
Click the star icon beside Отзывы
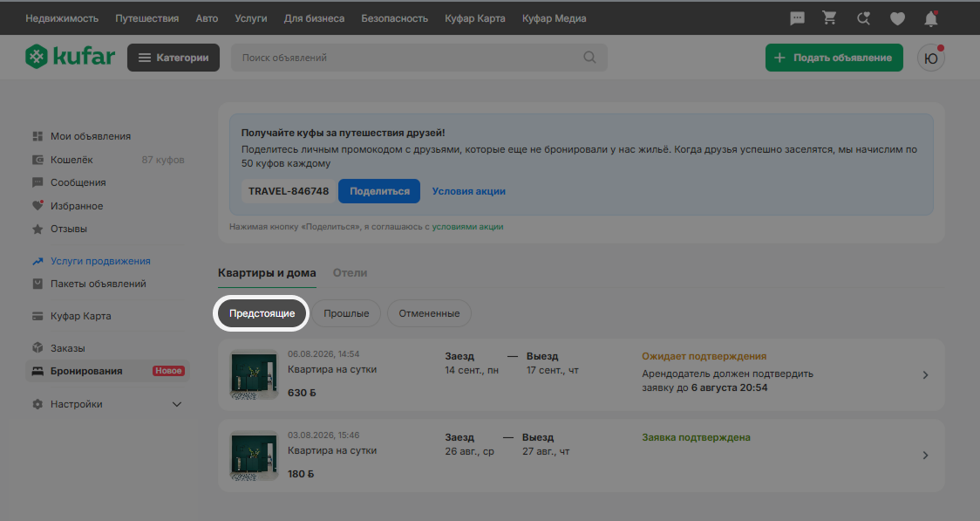[x=37, y=229]
